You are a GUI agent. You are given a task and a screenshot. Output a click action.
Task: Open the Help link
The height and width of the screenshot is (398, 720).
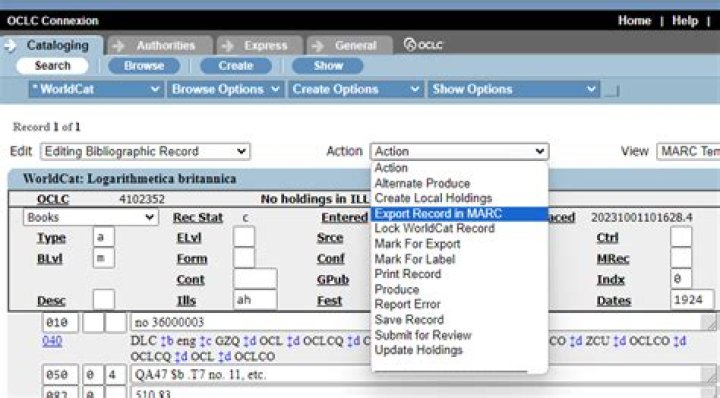pos(685,21)
